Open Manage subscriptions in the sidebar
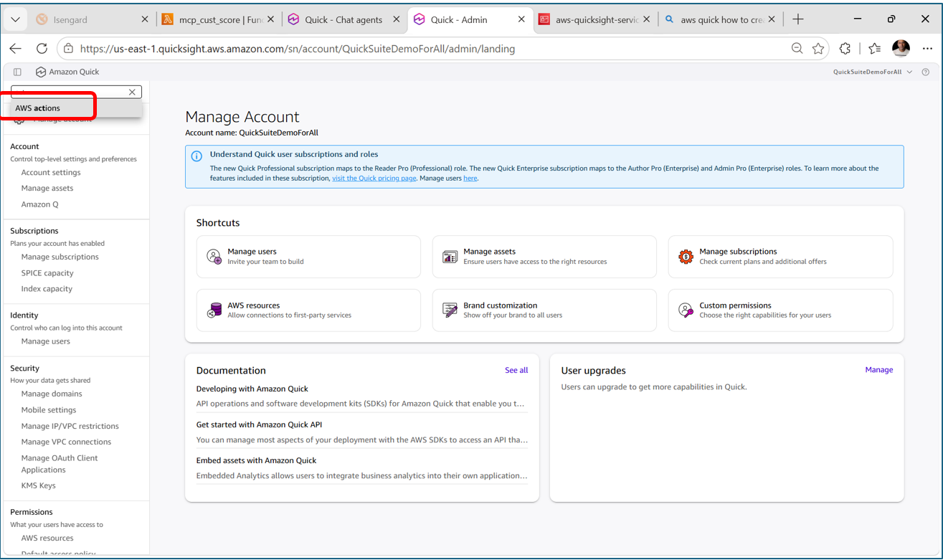Screen dimensions: 943x560 coord(60,257)
